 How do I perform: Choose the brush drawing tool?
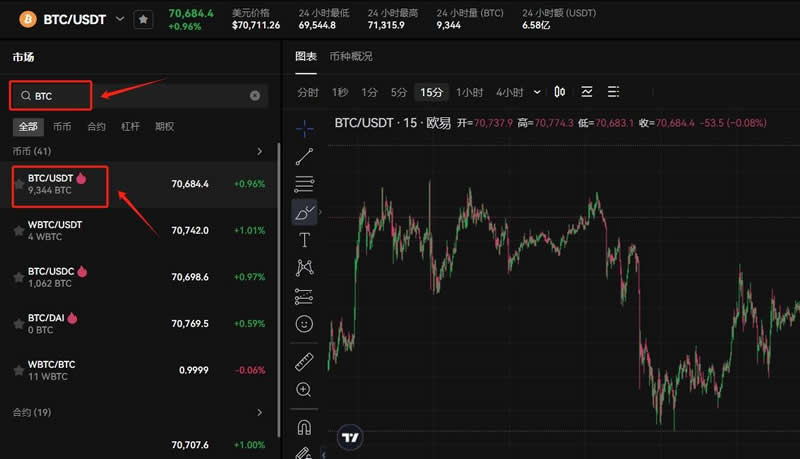click(x=305, y=212)
